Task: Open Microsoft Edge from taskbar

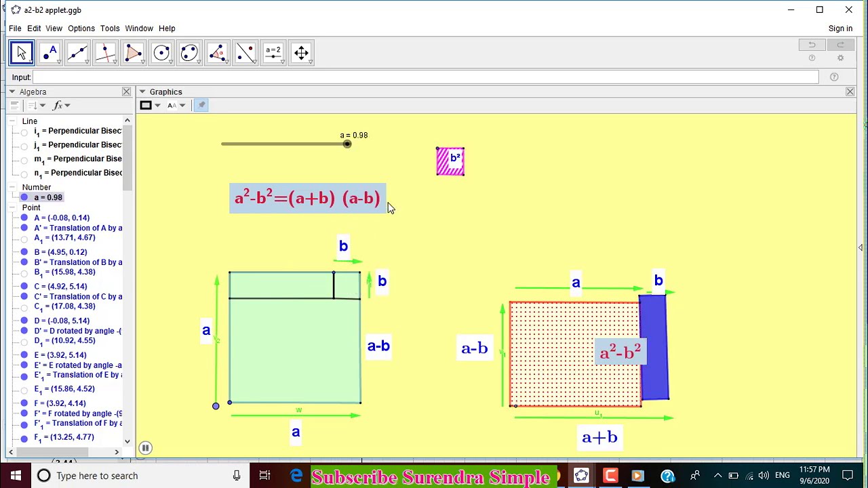Action: pyautogui.click(x=296, y=476)
